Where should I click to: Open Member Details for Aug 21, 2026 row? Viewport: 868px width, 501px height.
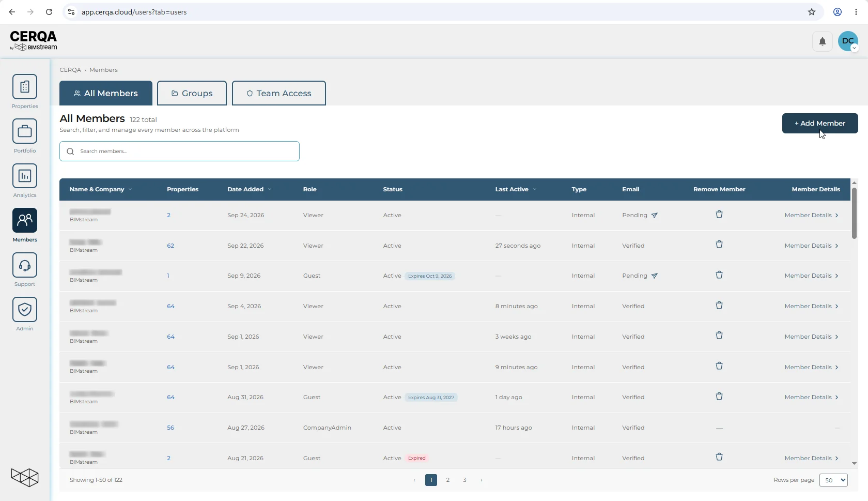(811, 458)
